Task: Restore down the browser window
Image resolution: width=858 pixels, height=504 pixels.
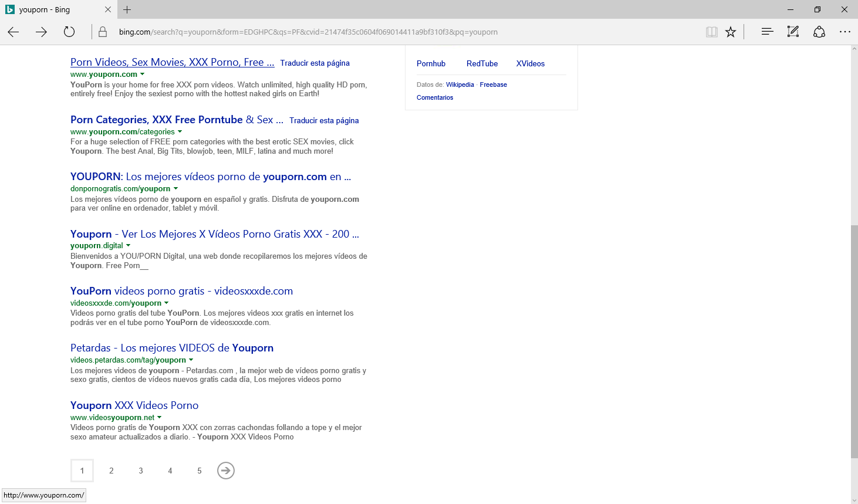Action: (x=818, y=9)
